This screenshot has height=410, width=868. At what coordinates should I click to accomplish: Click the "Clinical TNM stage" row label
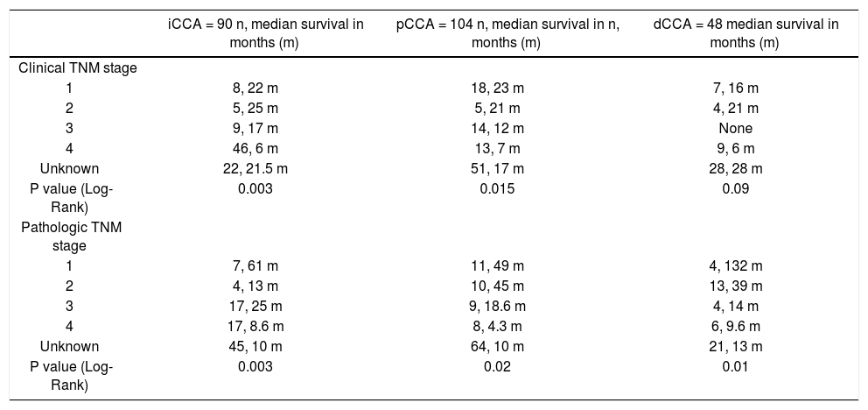tap(69, 66)
